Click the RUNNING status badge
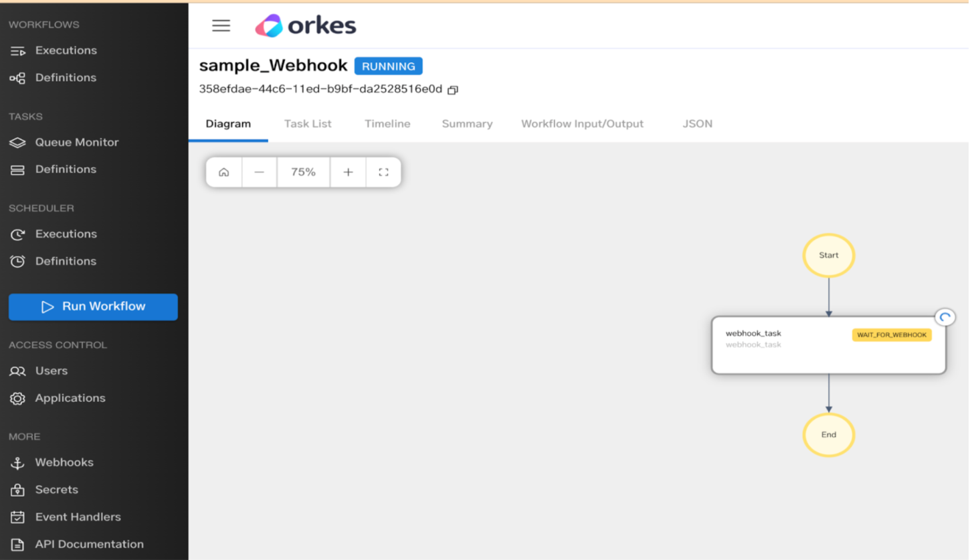Screen dimensions: 970x560 click(x=389, y=66)
